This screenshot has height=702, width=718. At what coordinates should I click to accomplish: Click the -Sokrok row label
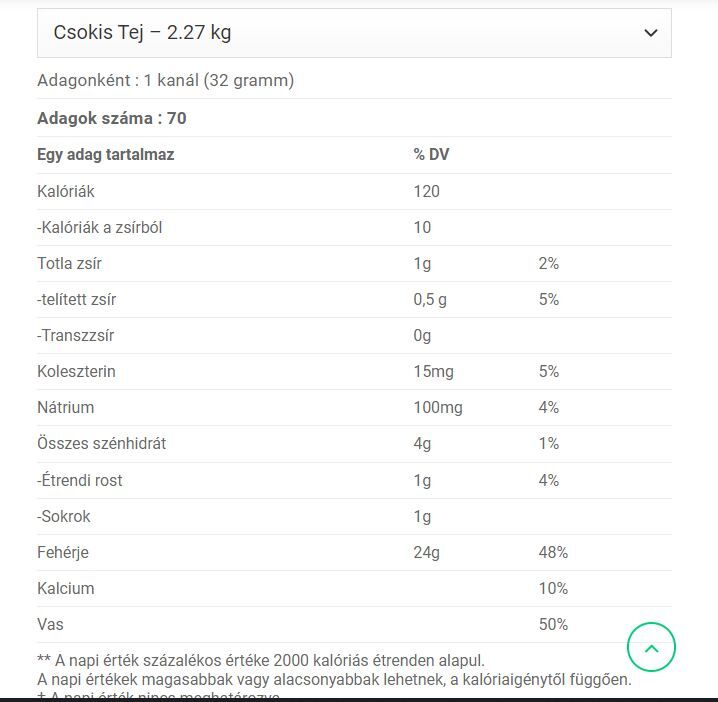(x=64, y=517)
